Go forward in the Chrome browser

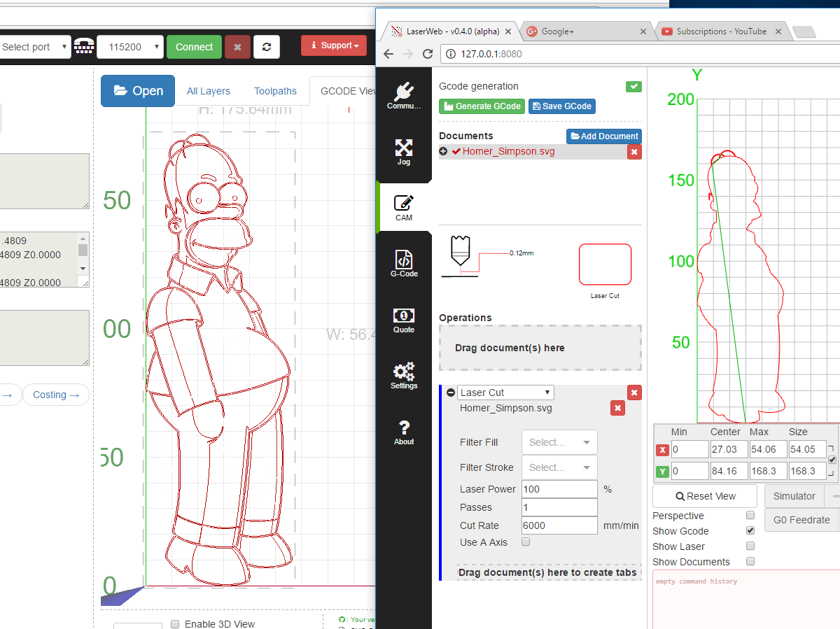[408, 54]
